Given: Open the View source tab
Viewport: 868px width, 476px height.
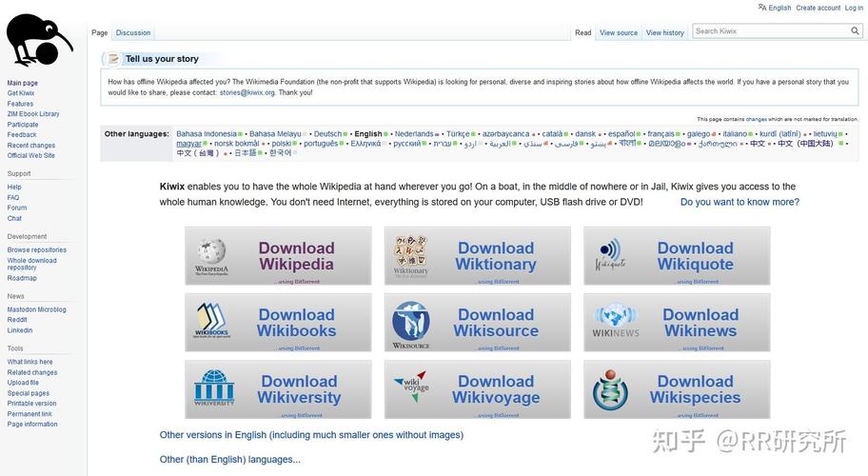Looking at the screenshot, I should (619, 32).
